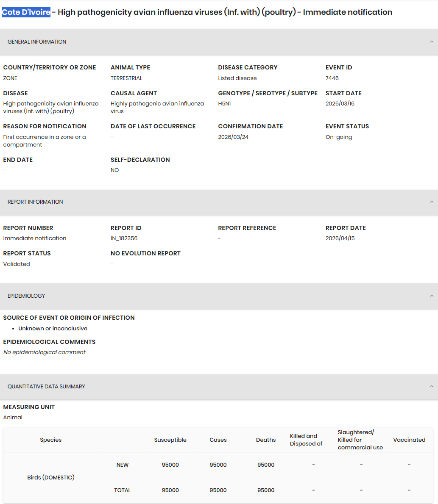
Task: Click the Killed and Disposed of header
Action: (x=306, y=440)
